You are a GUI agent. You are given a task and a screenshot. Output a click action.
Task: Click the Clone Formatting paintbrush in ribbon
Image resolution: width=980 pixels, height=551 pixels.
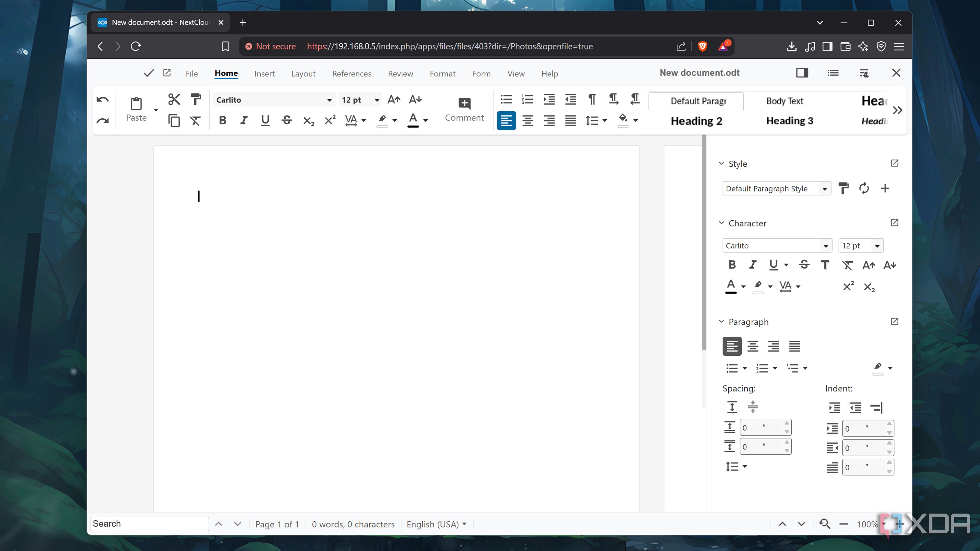click(195, 99)
